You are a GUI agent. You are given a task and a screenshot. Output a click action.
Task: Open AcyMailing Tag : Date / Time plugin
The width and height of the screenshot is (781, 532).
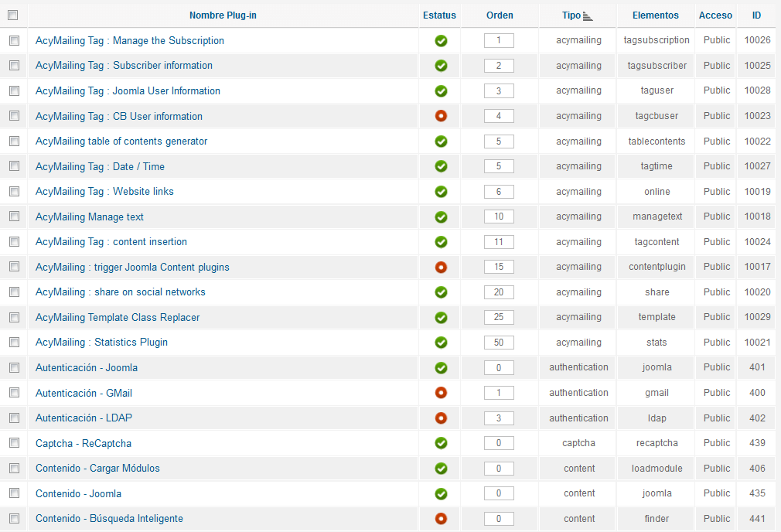pyautogui.click(x=100, y=167)
